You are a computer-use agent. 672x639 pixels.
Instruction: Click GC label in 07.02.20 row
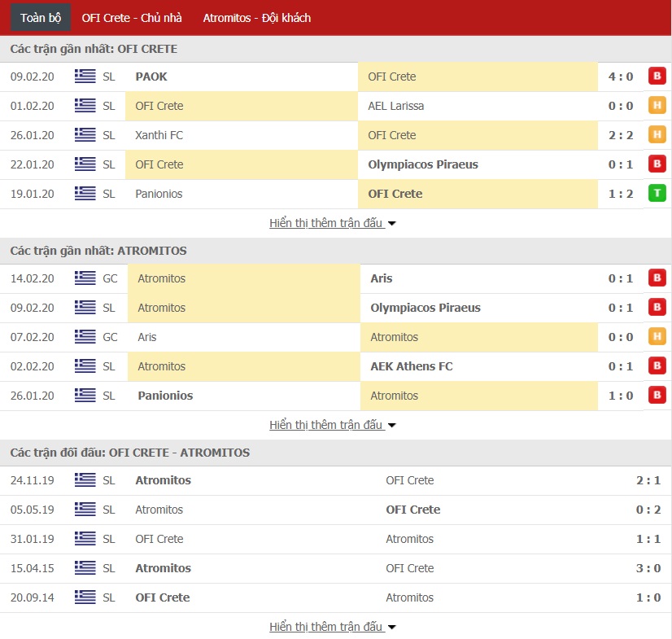(110, 337)
